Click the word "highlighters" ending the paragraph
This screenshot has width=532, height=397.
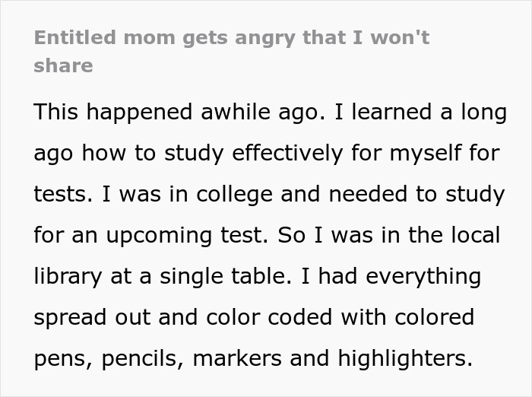[x=404, y=358]
